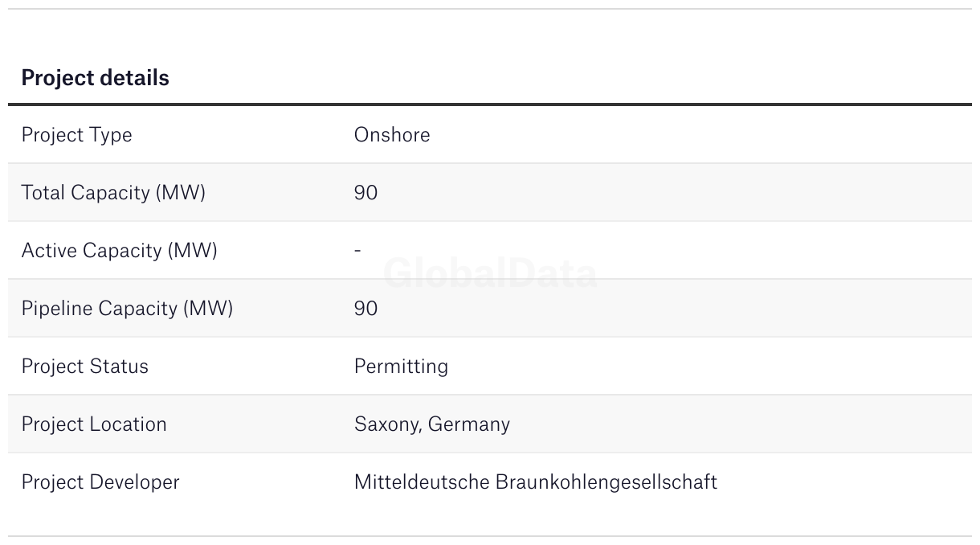Image resolution: width=980 pixels, height=545 pixels.
Task: Click the word Braunkohlengesellschaft
Action: (x=606, y=482)
